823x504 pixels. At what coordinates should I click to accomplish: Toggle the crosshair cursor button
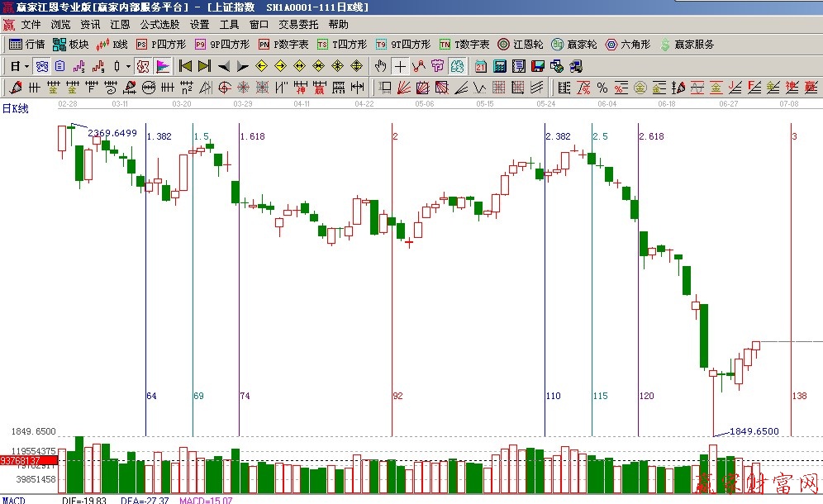pos(400,66)
